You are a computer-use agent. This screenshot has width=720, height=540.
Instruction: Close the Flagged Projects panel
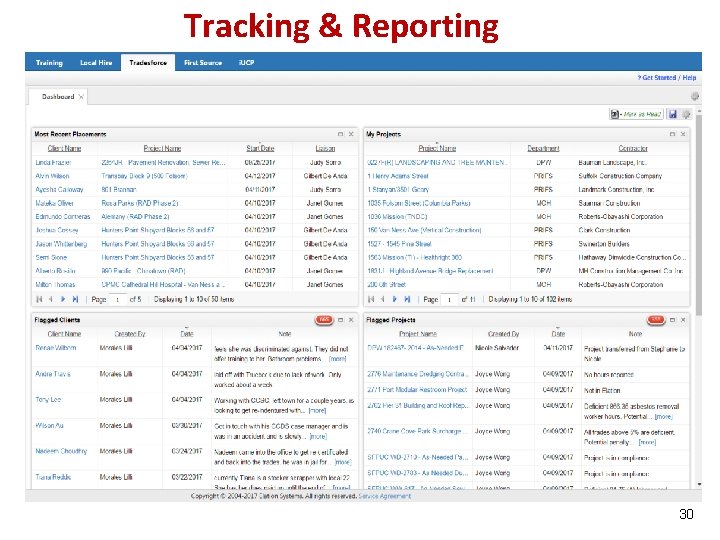(x=683, y=320)
